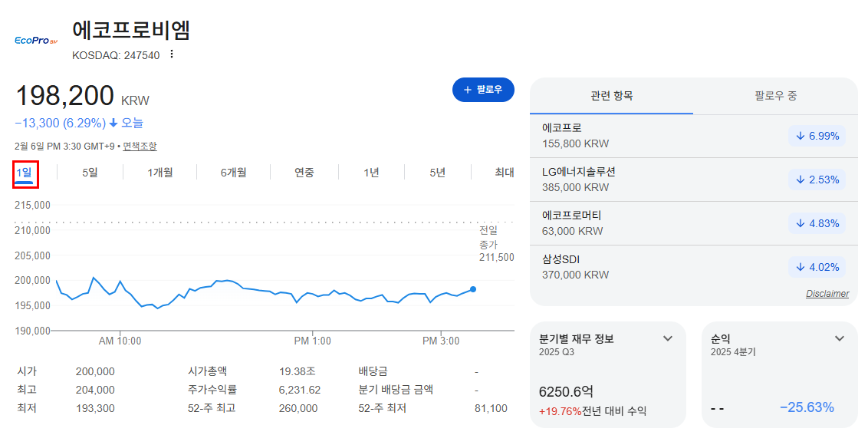
Task: Click the PM 3:00 axis label on chart
Action: click(x=441, y=341)
